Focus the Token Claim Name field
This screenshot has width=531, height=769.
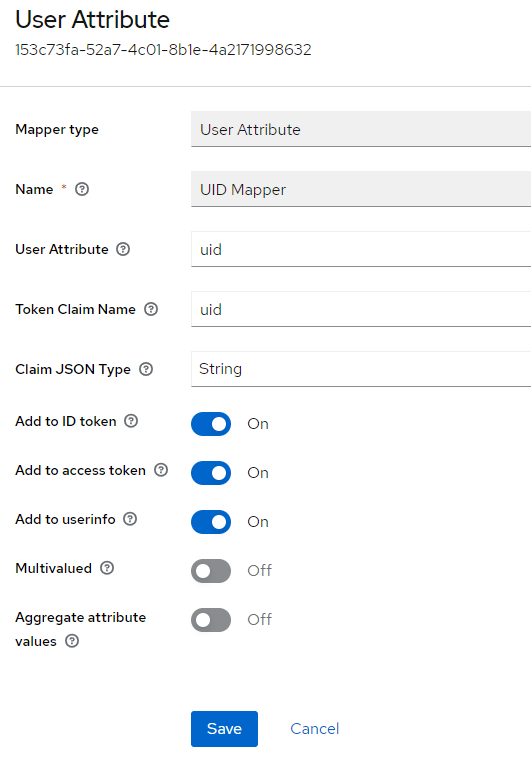[361, 309]
